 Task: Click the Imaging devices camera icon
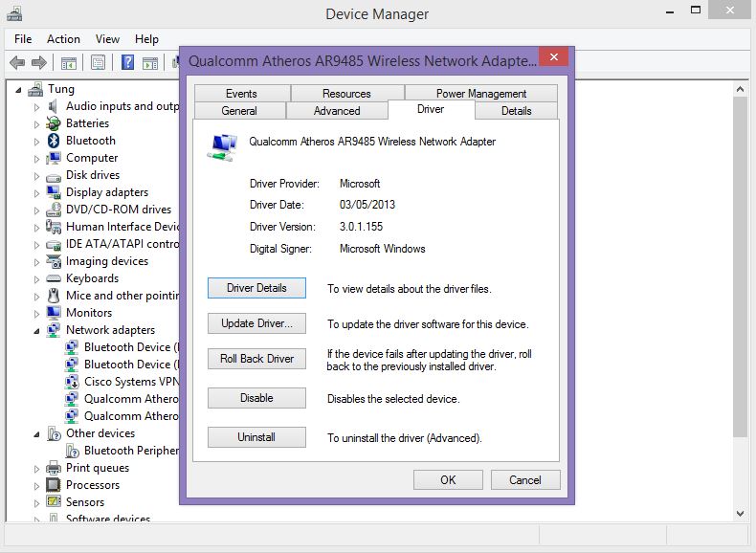(x=53, y=261)
